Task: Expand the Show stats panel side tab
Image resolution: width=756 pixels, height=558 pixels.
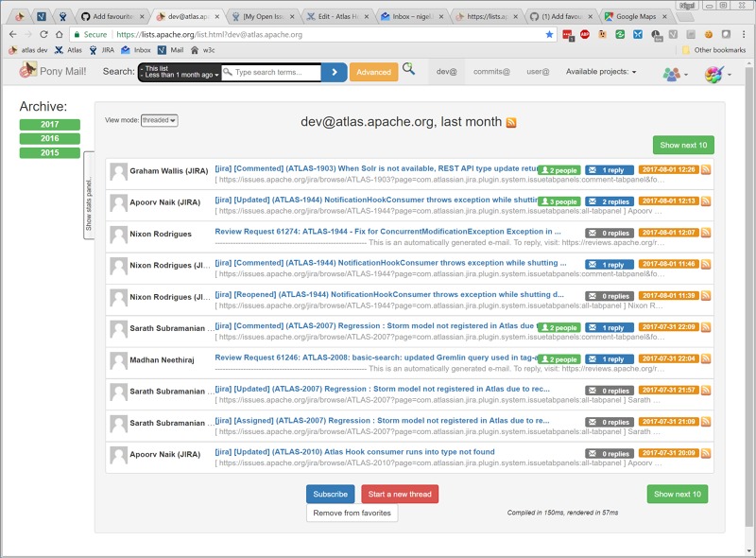Action: point(89,194)
